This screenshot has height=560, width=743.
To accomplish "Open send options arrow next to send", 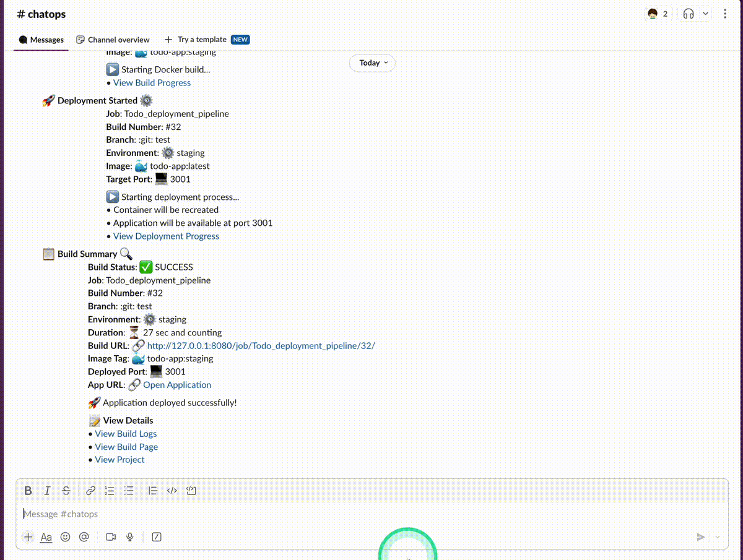I will [718, 537].
